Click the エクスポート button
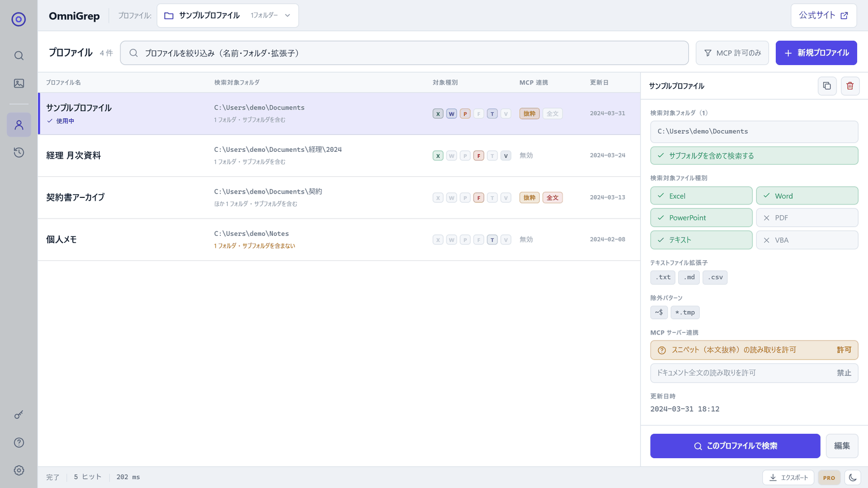The width and height of the screenshot is (868, 488). pos(788,478)
